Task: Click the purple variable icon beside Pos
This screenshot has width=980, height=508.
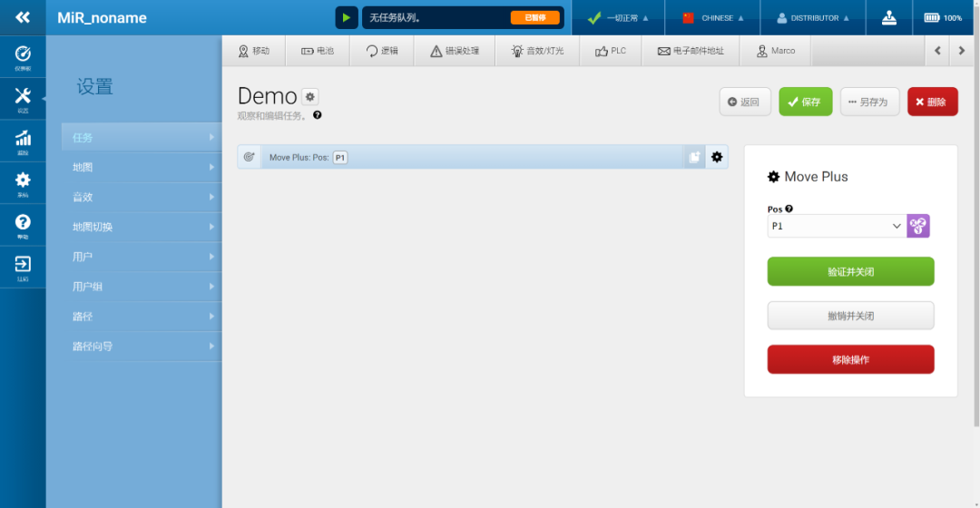Action: point(918,226)
